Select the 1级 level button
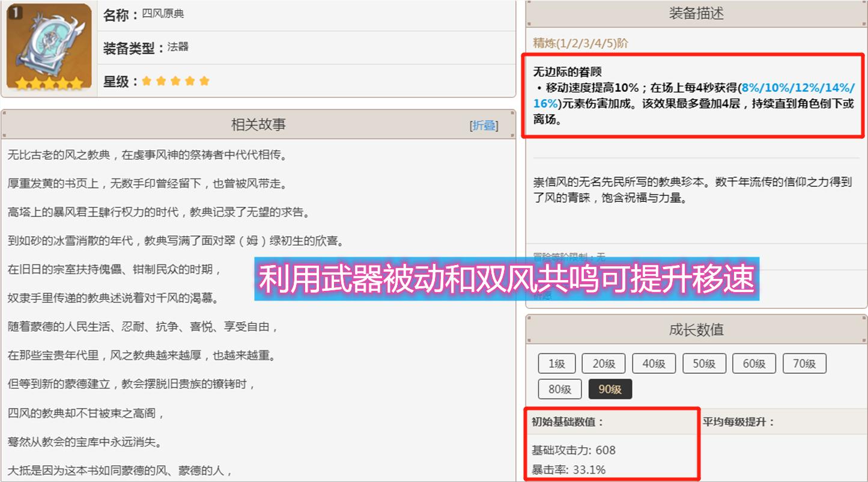 pos(556,364)
